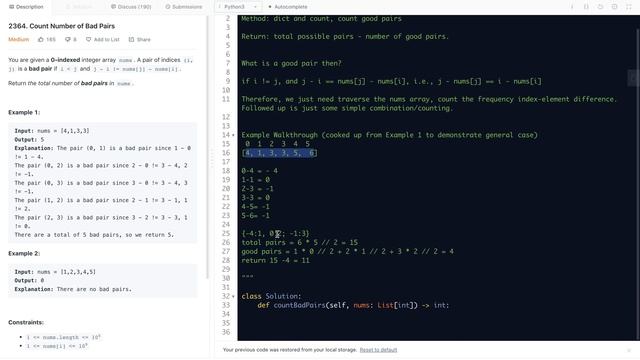
Task: Click the 'What is a good pair then?' line
Action: [x=291, y=63]
